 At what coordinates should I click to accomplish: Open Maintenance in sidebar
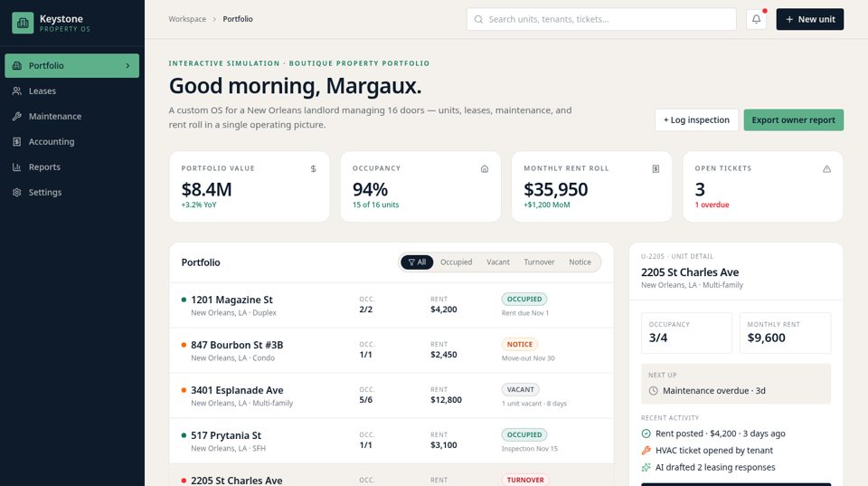click(x=72, y=117)
